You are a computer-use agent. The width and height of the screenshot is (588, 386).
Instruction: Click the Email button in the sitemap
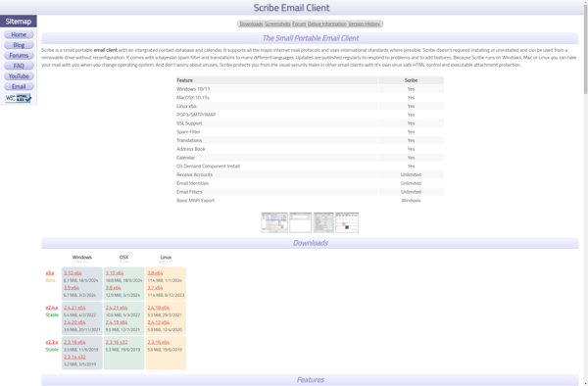(19, 86)
